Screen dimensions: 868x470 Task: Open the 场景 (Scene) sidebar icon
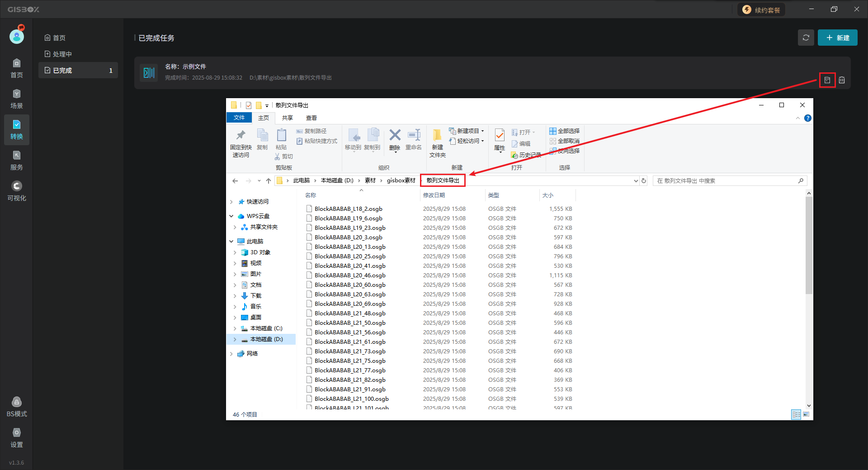pyautogui.click(x=17, y=99)
